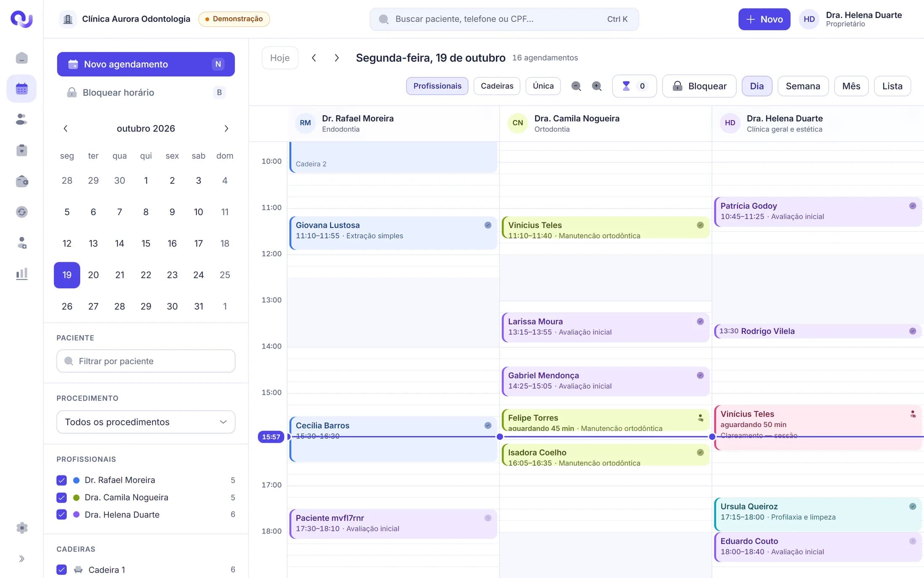Image resolution: width=924 pixels, height=578 pixels.
Task: Toggle Cadeira 1 checkbox
Action: coord(62,570)
